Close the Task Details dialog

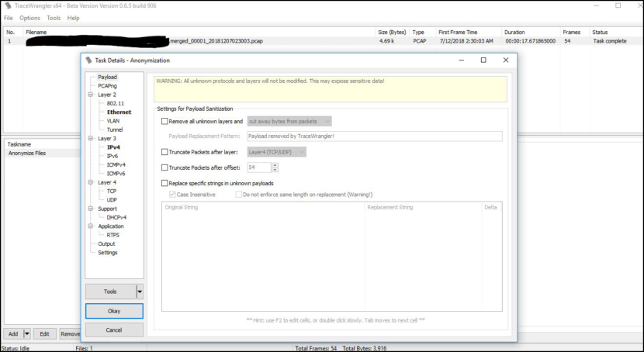506,60
